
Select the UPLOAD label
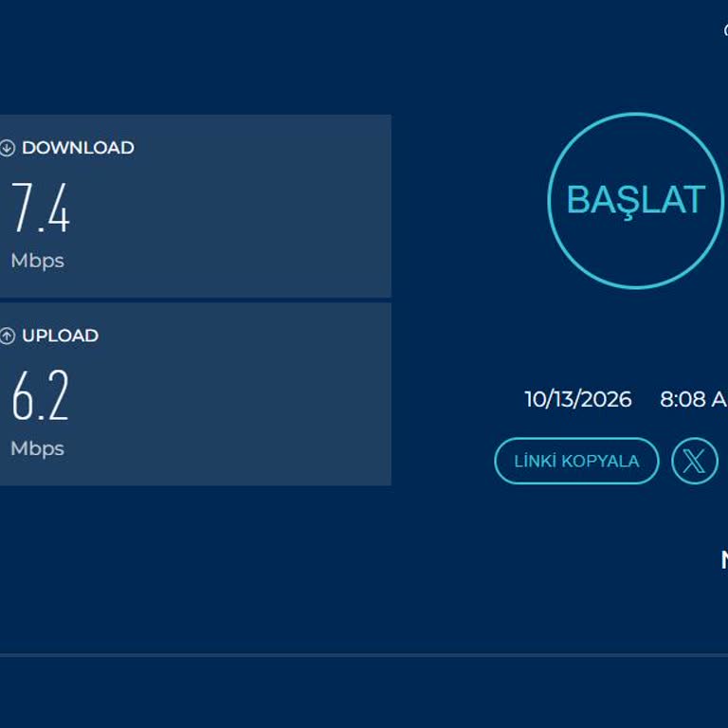click(61, 336)
